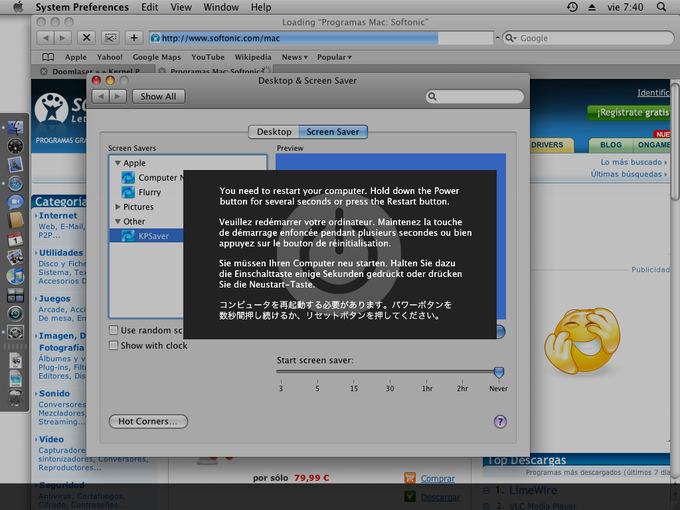This screenshot has height=510, width=680.
Task: Collapse the Other screen savers group
Action: (118, 221)
